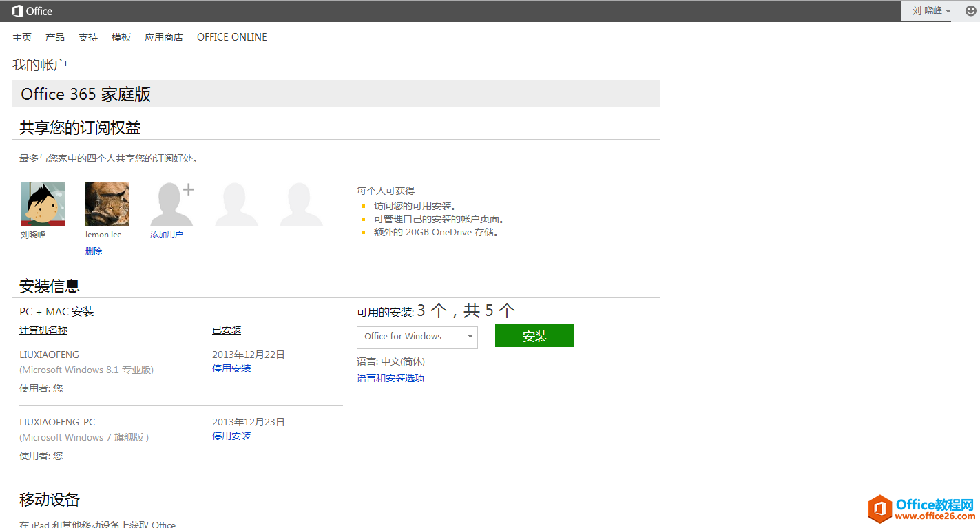
Task: Click the 刘晓峰 name under avatar
Action: click(x=33, y=235)
